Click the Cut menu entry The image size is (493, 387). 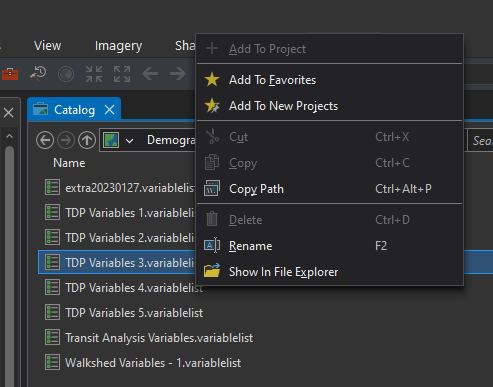(329, 137)
